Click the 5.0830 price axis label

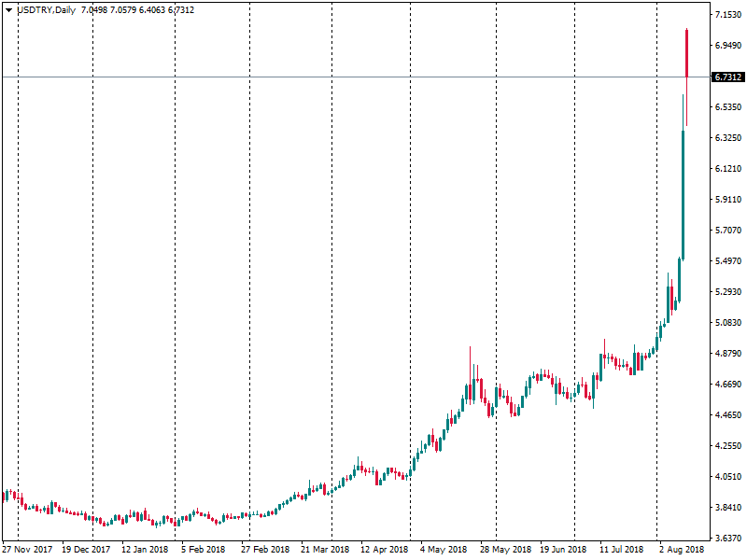727,323
